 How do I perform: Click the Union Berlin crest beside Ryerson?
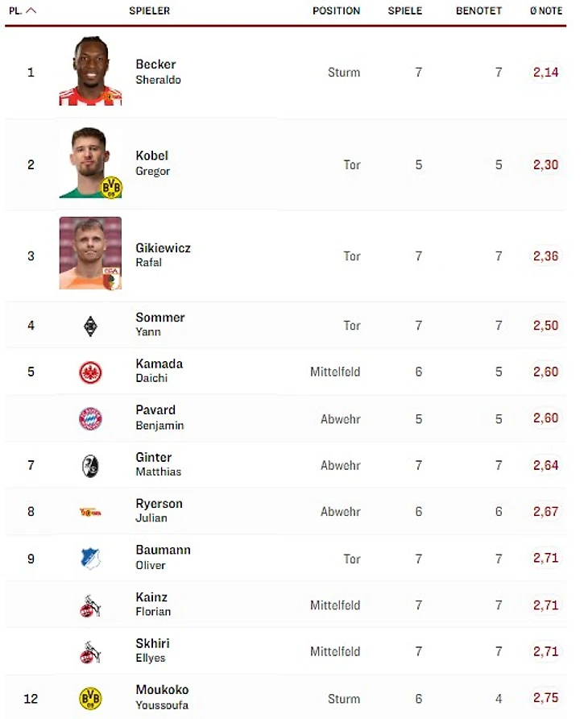[90, 511]
